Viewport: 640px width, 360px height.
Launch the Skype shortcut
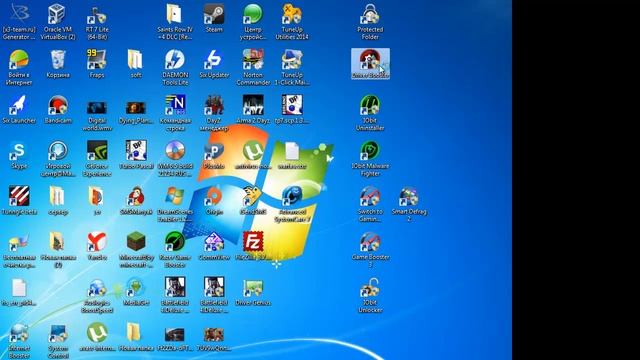point(19,155)
